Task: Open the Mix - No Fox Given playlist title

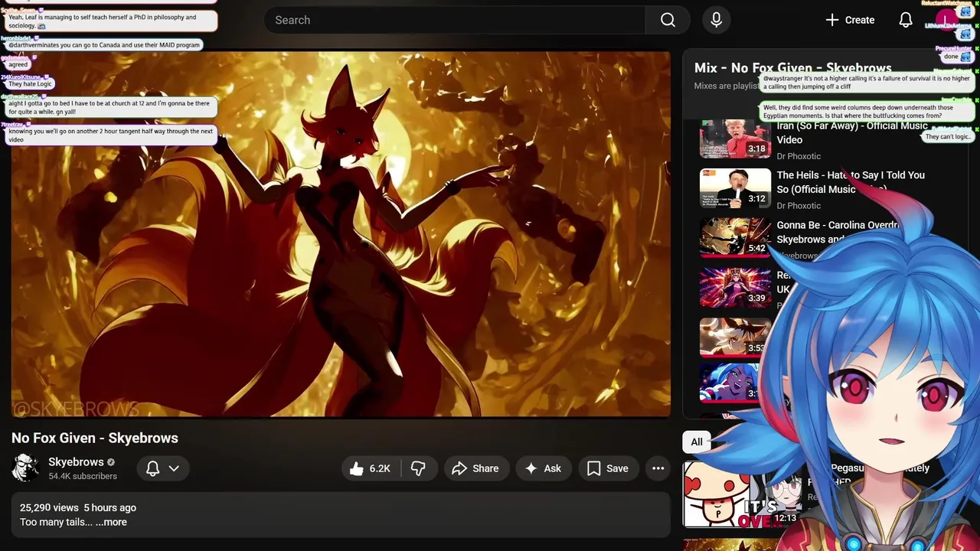Action: tap(793, 68)
